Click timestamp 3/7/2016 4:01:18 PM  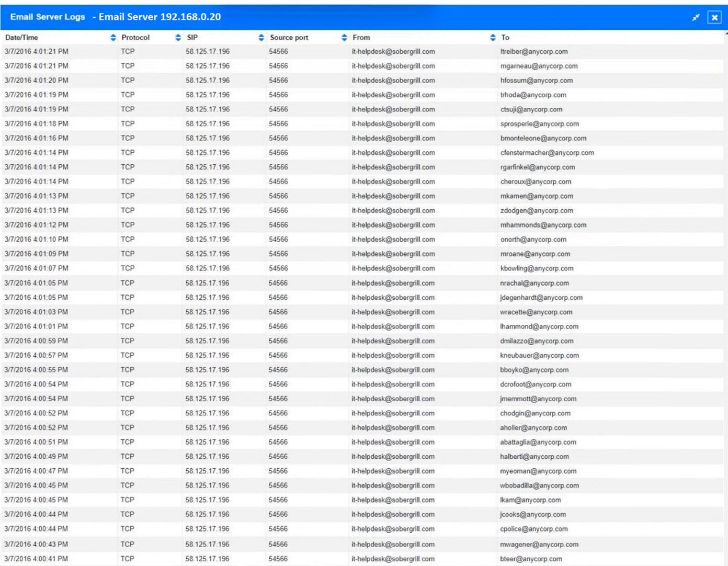coord(37,124)
